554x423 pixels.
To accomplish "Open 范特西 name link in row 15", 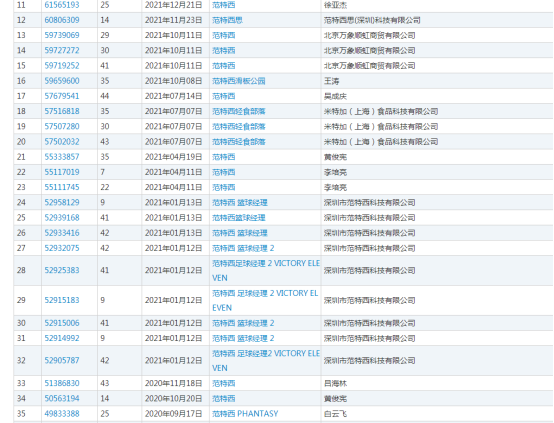I will coord(224,66).
